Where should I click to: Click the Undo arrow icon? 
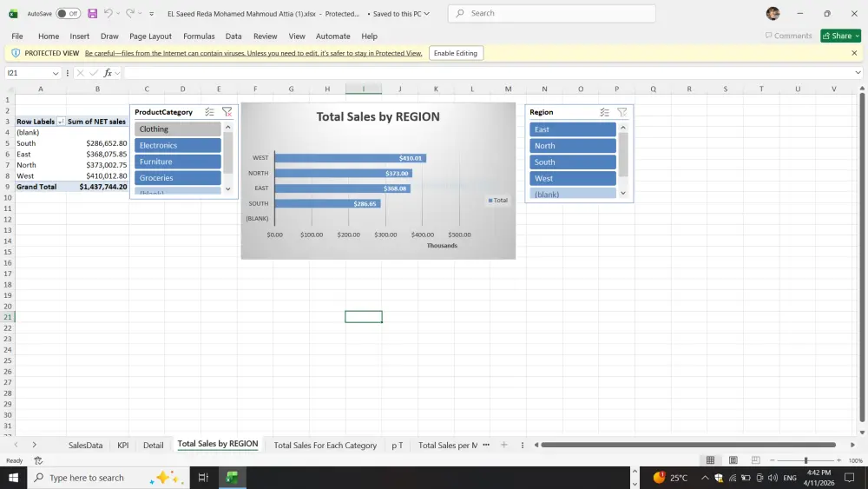[108, 13]
